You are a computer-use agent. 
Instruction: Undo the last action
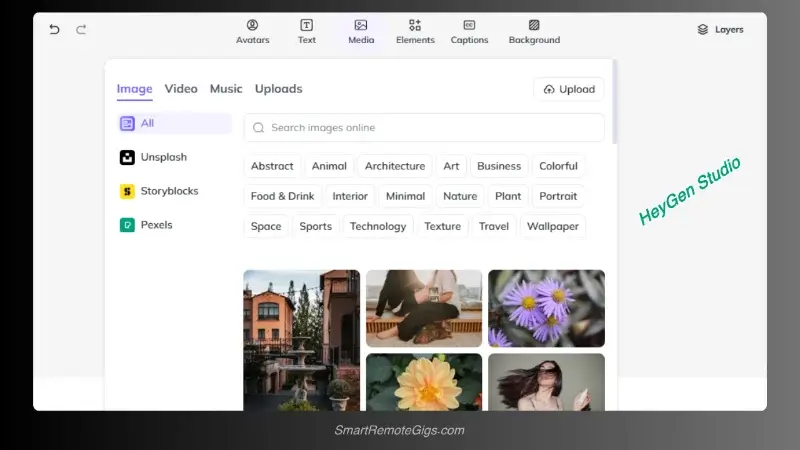(x=54, y=30)
